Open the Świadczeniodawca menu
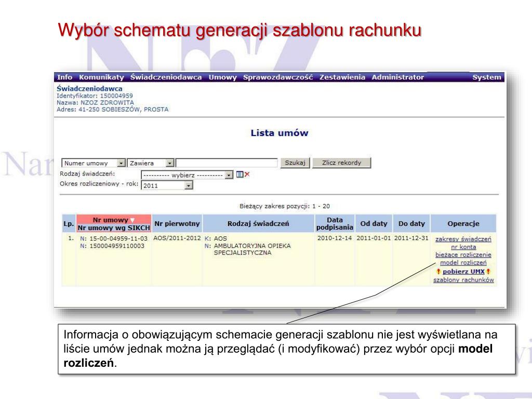Viewport: 532px width, 399px height. tap(166, 77)
